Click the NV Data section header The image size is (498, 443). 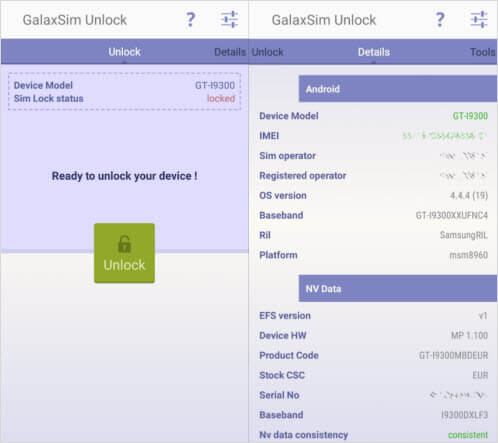tap(398, 288)
